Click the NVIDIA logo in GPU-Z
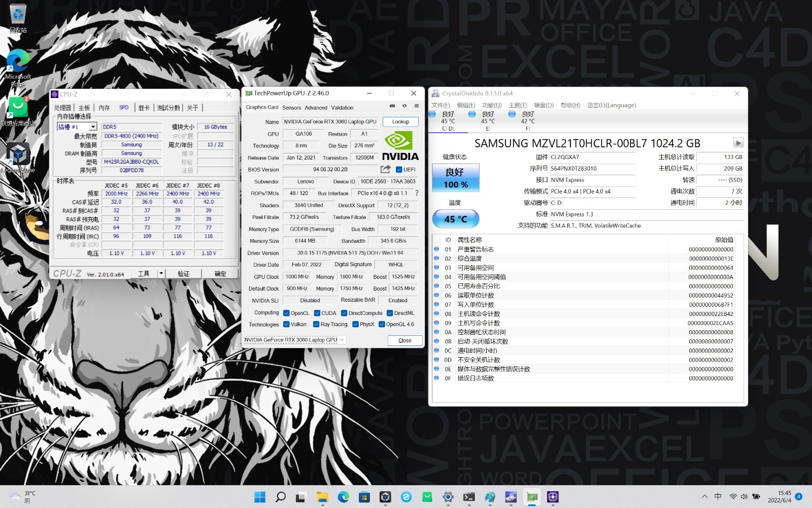812x508 pixels. coord(400,146)
